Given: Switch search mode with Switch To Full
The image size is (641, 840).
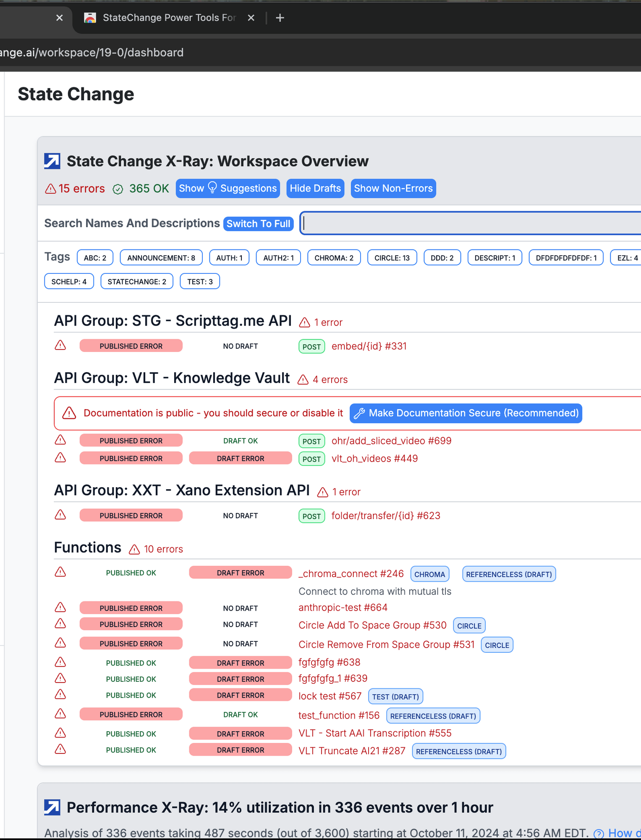Looking at the screenshot, I should 258,223.
